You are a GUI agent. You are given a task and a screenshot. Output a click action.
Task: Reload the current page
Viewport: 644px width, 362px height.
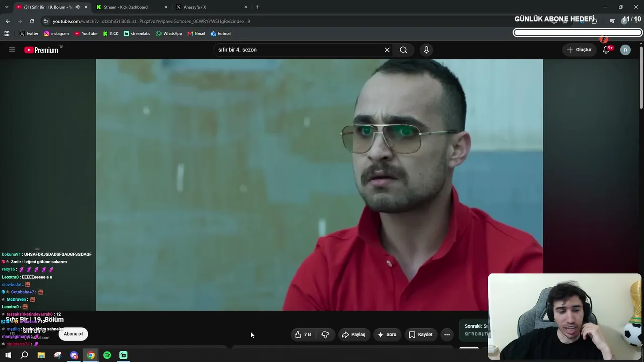click(32, 21)
